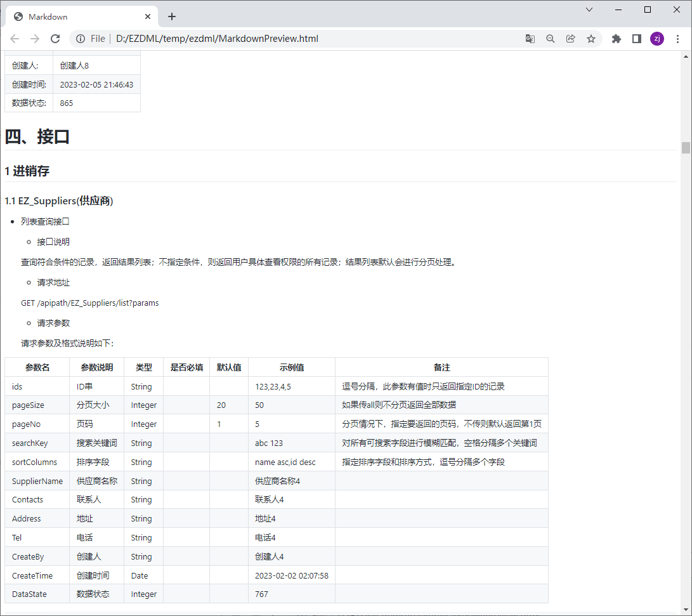Image resolution: width=692 pixels, height=616 pixels.
Task: Click the 接口说明 sub-bullet
Action: (x=53, y=242)
